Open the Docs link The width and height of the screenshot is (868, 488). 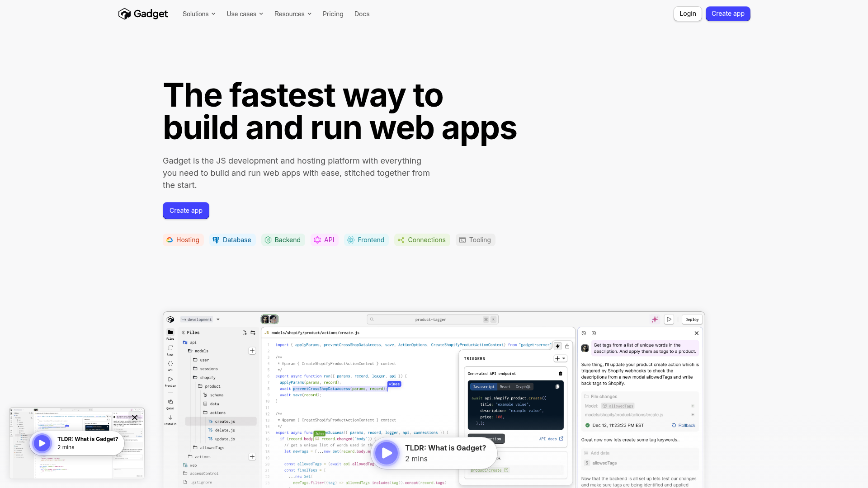(x=362, y=14)
